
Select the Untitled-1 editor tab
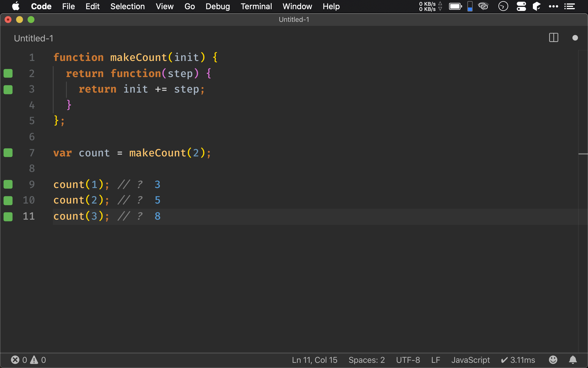click(34, 38)
